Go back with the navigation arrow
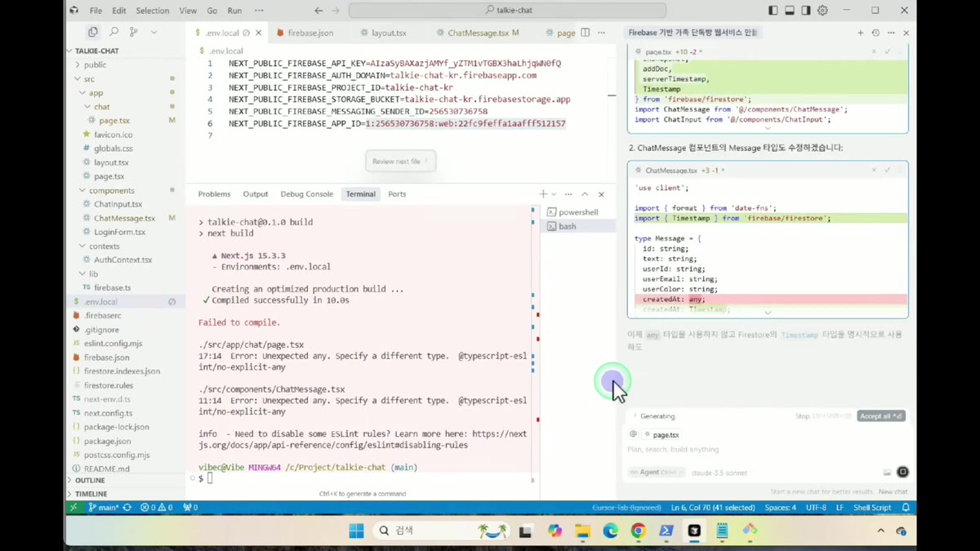 click(x=318, y=11)
